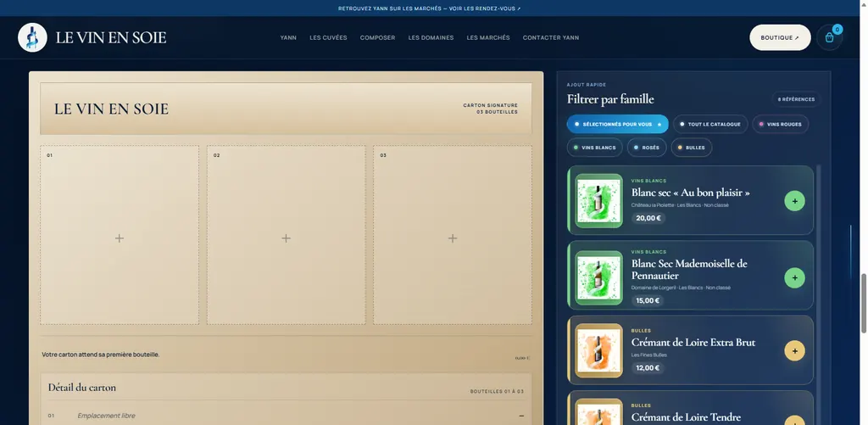Filter by Rosés
This screenshot has width=868, height=425.
click(647, 148)
